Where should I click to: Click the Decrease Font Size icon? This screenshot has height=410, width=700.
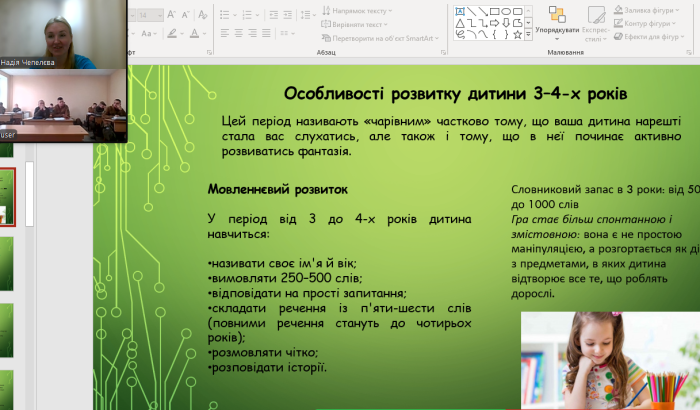(x=187, y=15)
